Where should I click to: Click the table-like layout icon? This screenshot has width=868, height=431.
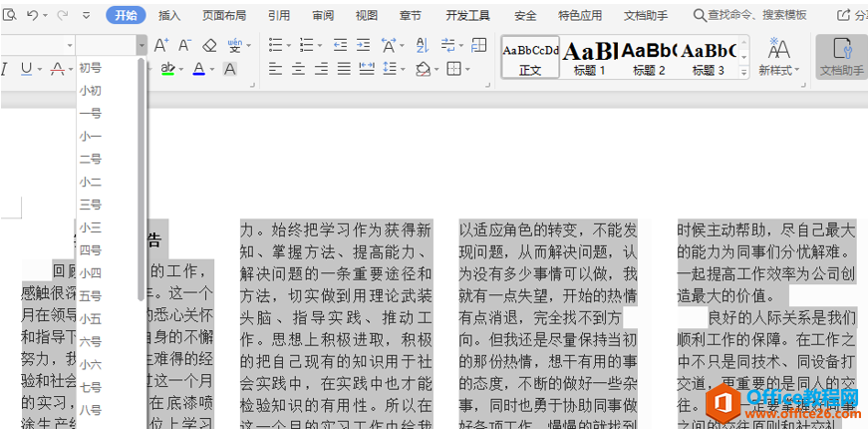(478, 45)
